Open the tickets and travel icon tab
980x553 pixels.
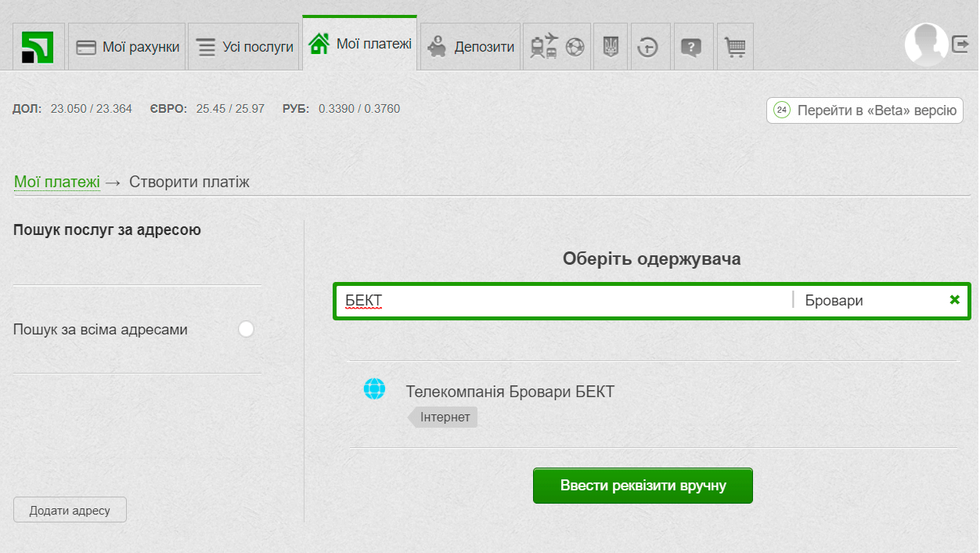[557, 47]
